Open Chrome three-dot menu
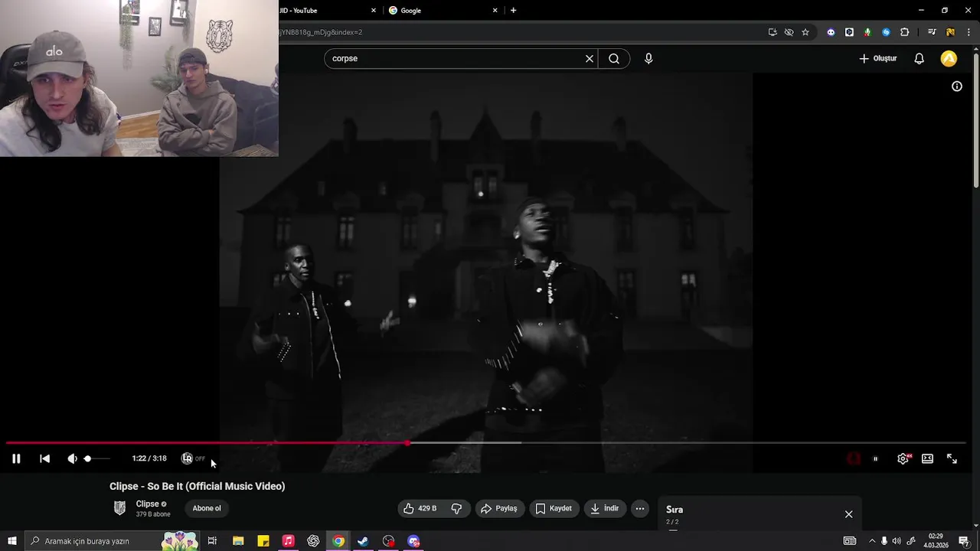The width and height of the screenshot is (980, 551). pos(969,32)
